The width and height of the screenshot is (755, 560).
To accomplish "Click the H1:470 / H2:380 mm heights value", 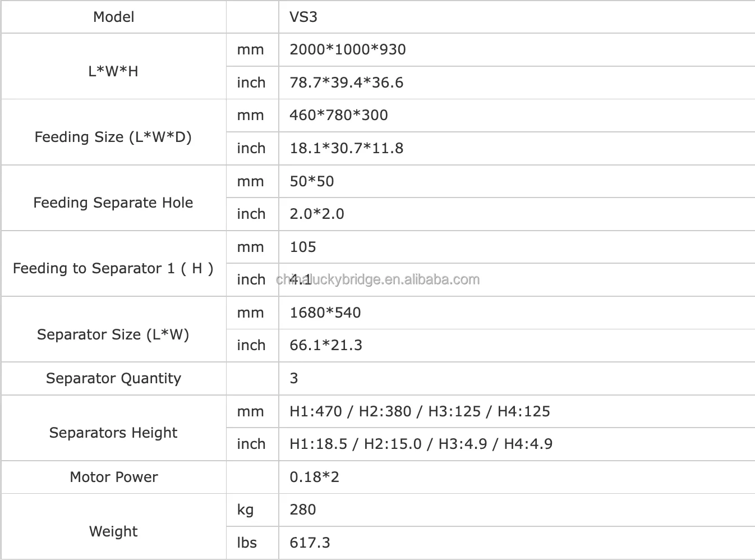I will click(420, 411).
